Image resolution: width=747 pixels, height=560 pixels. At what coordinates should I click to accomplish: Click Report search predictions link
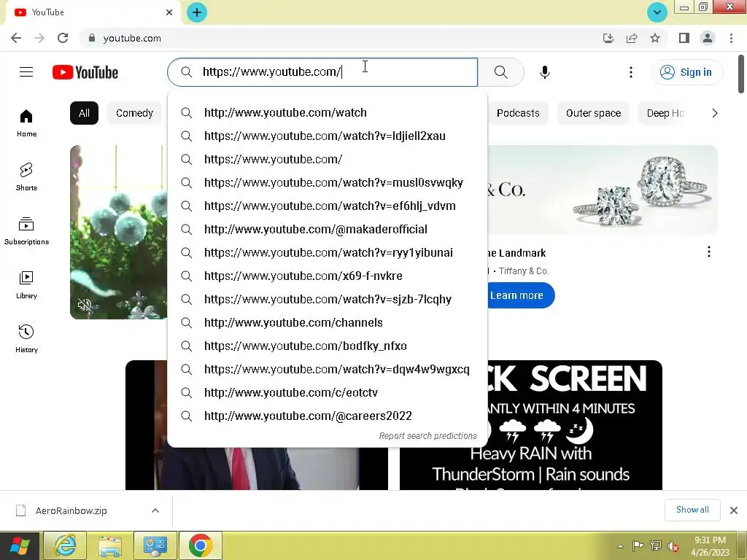point(427,436)
